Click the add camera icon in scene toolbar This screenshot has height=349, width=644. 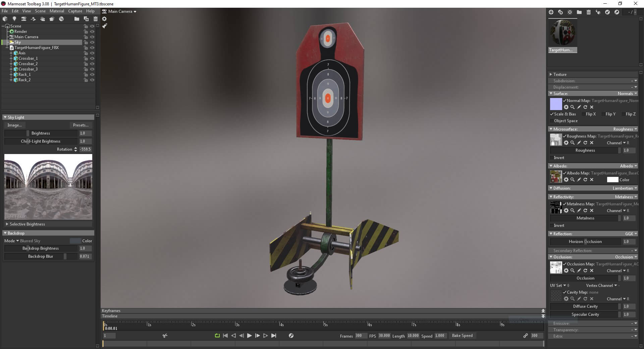24,19
